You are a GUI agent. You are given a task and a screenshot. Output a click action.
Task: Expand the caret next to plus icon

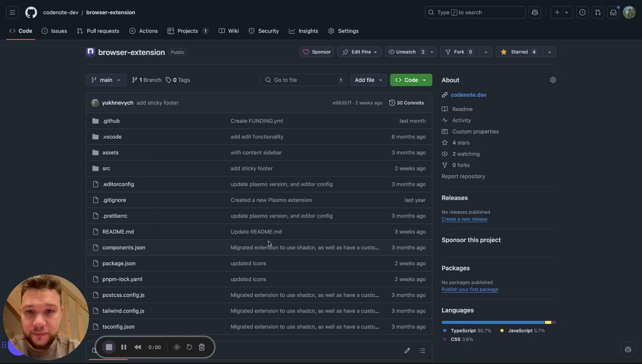coord(567,13)
